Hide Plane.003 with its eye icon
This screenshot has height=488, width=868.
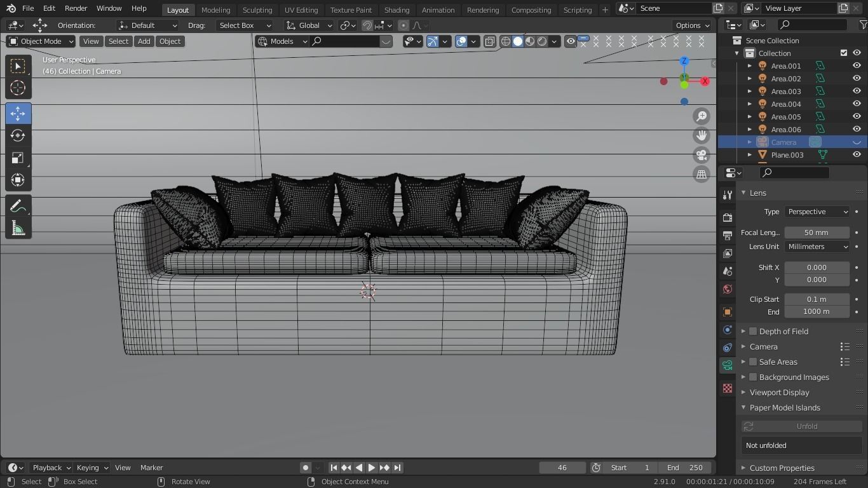click(x=857, y=154)
